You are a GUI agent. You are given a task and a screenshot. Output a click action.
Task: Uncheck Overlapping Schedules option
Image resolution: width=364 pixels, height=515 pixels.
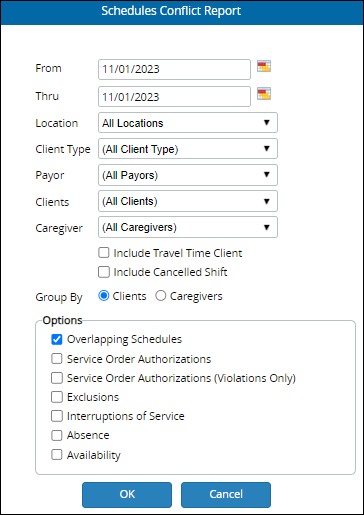(57, 339)
